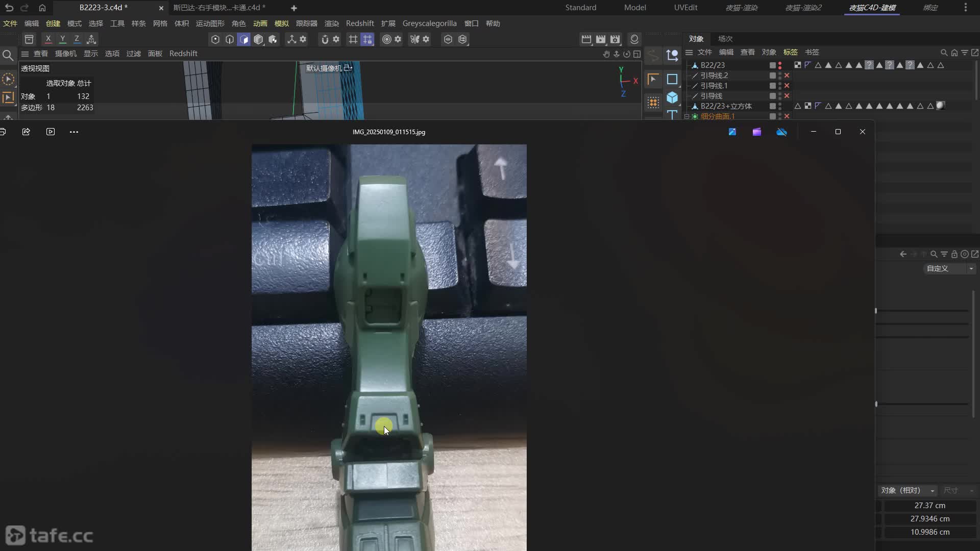Select the blue Cube primitive tool
Screen dimensions: 980x551
point(672,97)
